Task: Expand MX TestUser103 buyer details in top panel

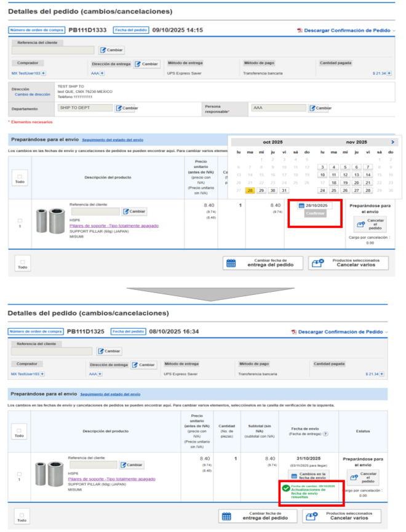Action: pos(44,73)
